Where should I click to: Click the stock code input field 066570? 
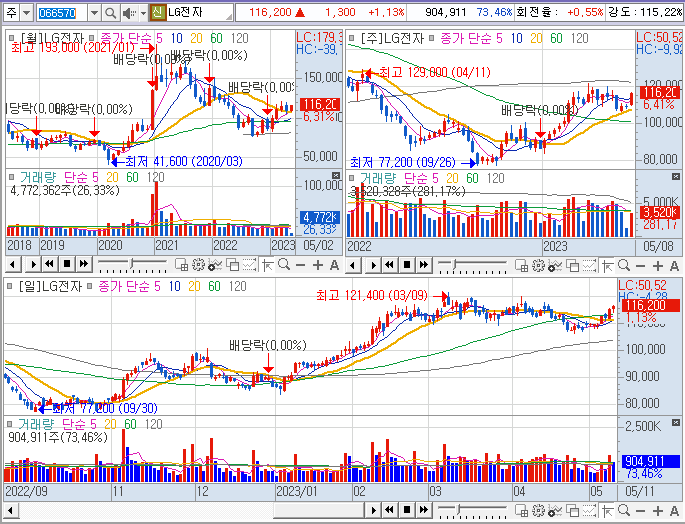pyautogui.click(x=62, y=13)
